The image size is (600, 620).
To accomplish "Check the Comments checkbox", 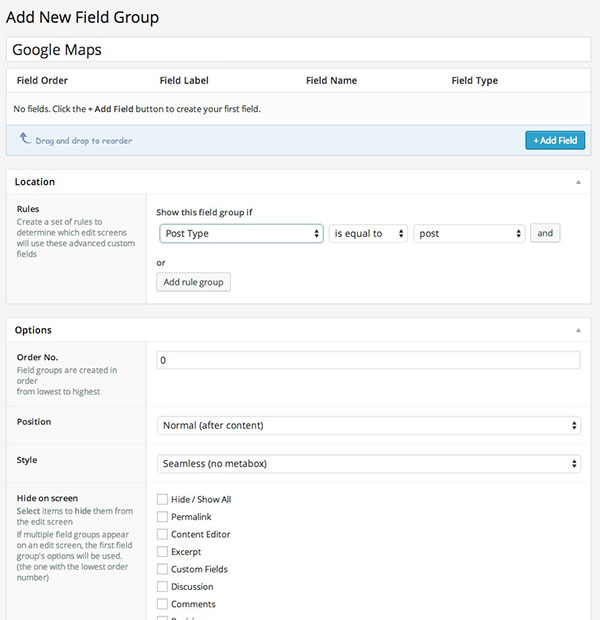I will click(162, 604).
